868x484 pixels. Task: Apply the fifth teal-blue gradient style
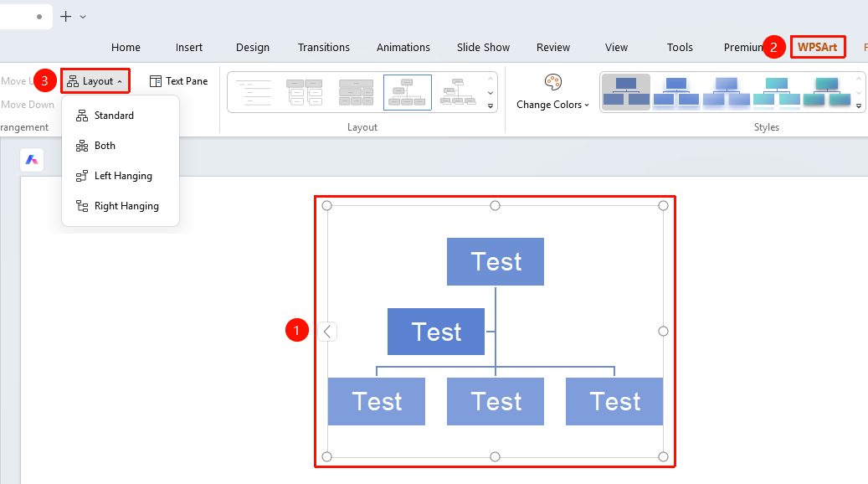pyautogui.click(x=827, y=92)
